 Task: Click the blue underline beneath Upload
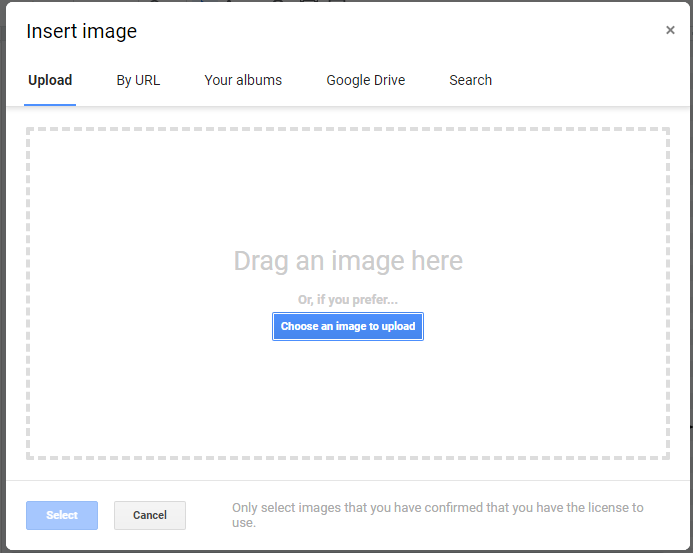pos(50,105)
